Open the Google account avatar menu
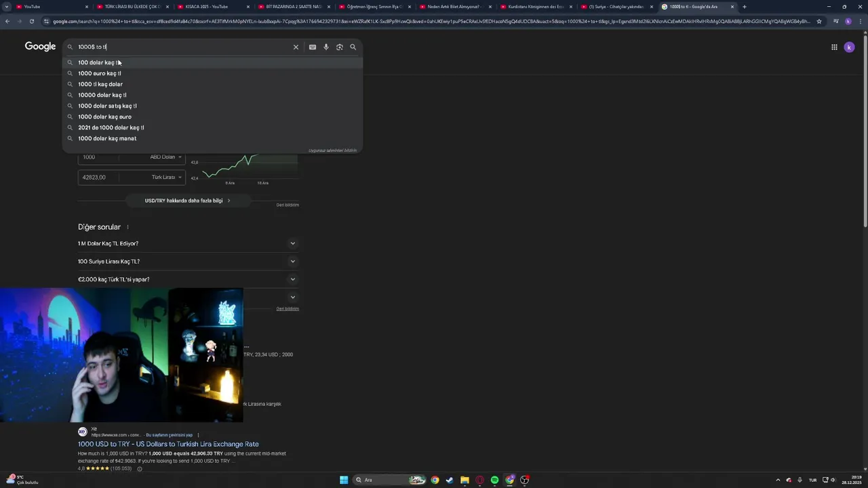Image resolution: width=868 pixels, height=488 pixels. click(849, 47)
